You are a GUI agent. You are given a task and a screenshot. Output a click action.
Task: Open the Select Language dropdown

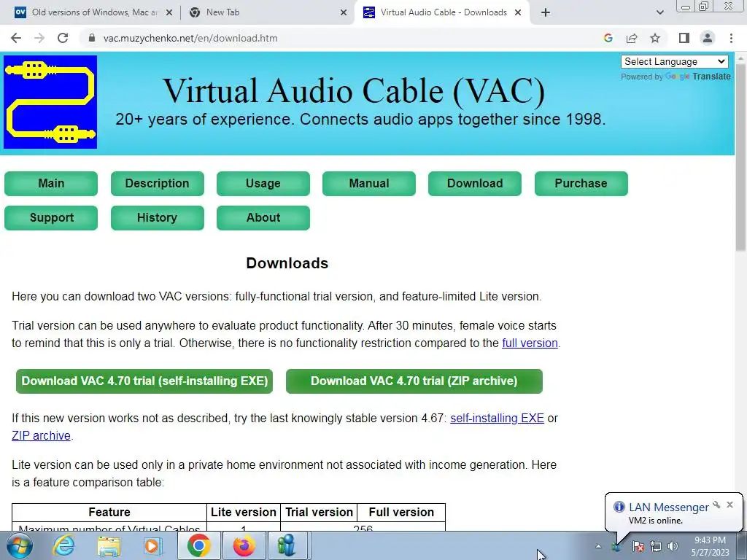pos(675,61)
